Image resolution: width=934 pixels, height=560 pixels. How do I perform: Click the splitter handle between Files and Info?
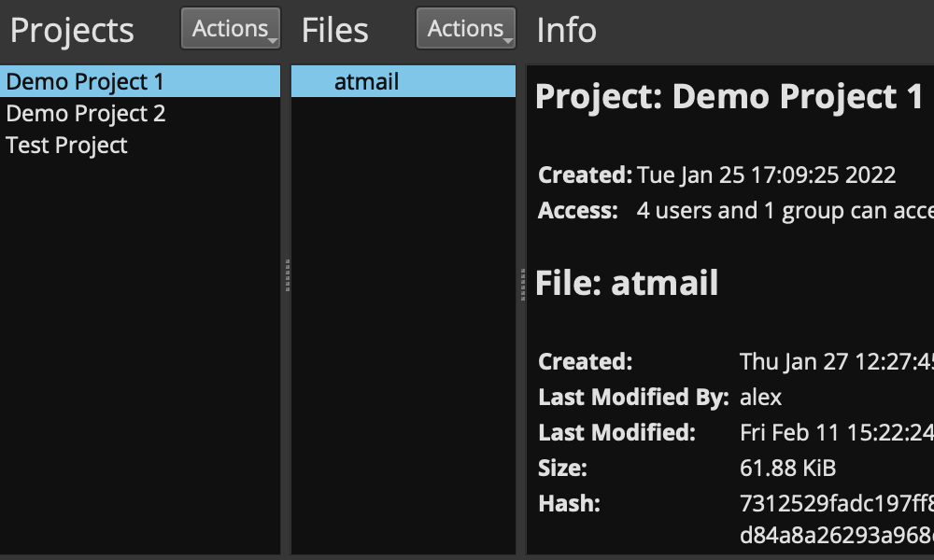pos(522,284)
